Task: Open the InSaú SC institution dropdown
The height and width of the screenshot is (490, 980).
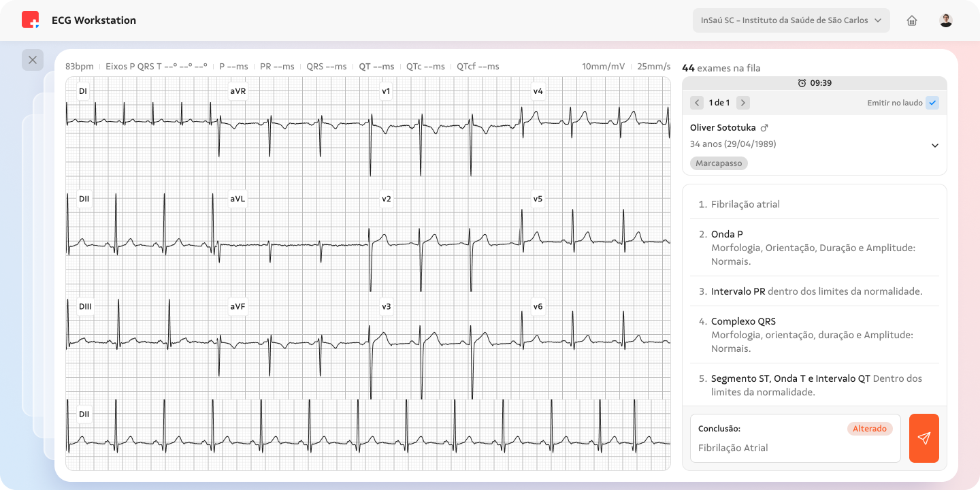Action: tap(791, 20)
